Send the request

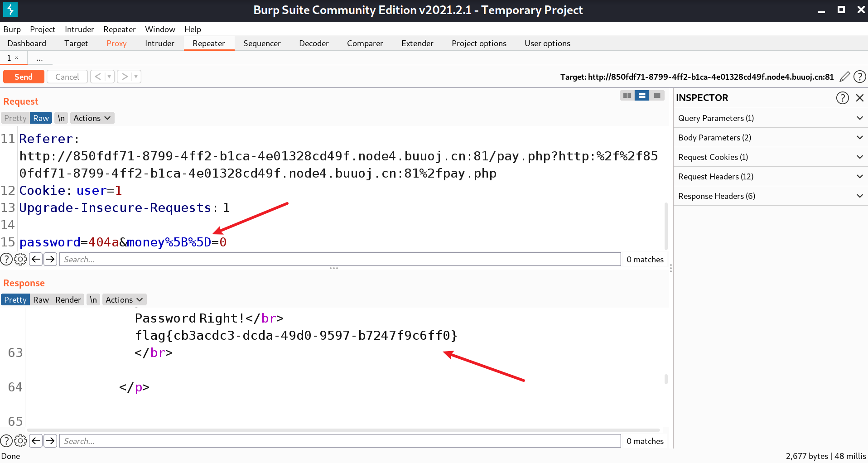pos(24,77)
